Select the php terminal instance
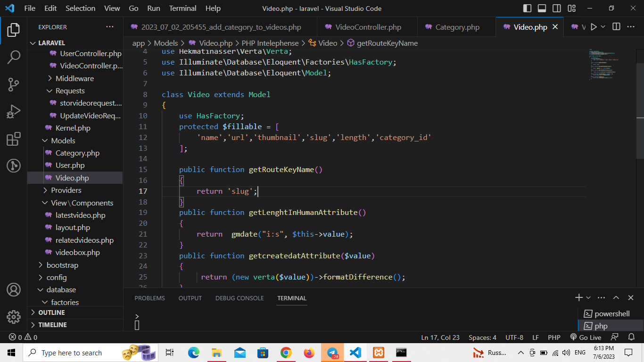The height and width of the screenshot is (362, 644). click(x=611, y=326)
